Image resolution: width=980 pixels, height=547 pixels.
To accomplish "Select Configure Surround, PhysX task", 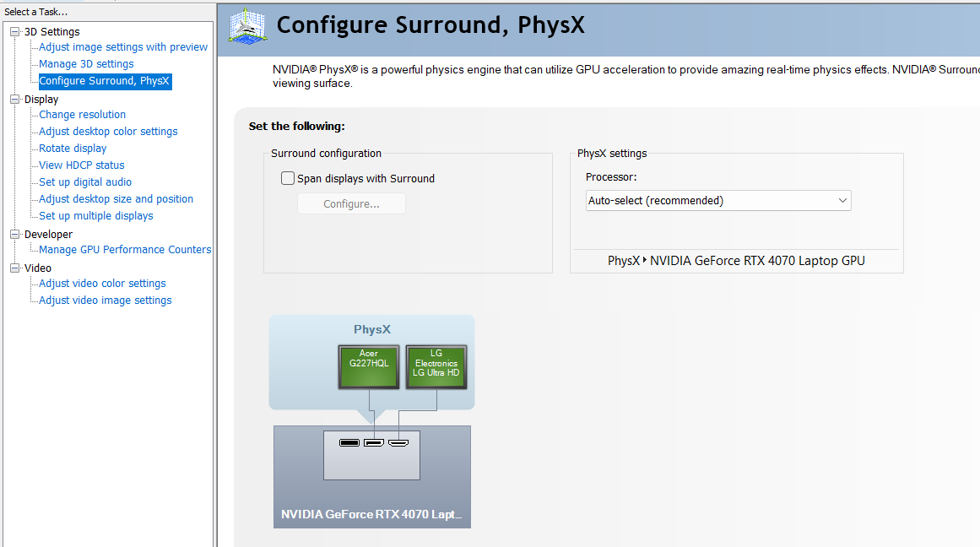I will click(105, 81).
